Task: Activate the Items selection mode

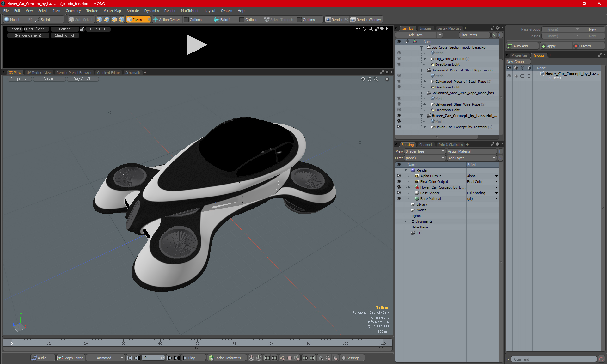Action: coord(138,20)
